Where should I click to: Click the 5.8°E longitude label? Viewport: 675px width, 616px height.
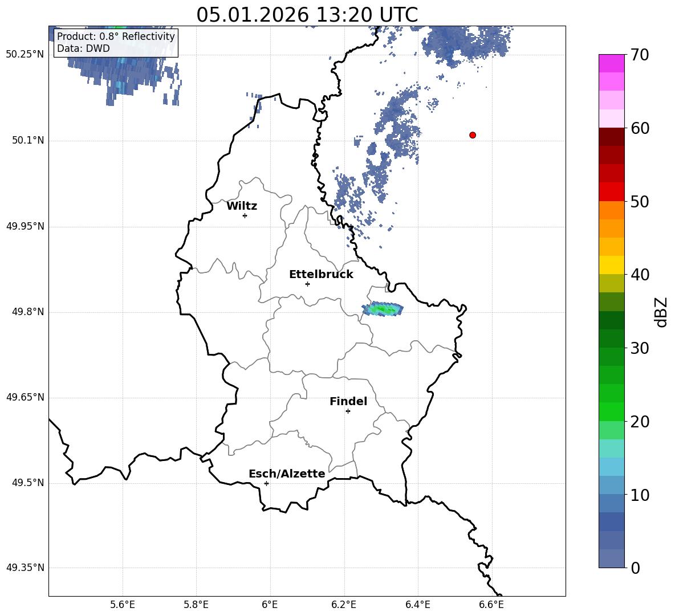tap(196, 605)
